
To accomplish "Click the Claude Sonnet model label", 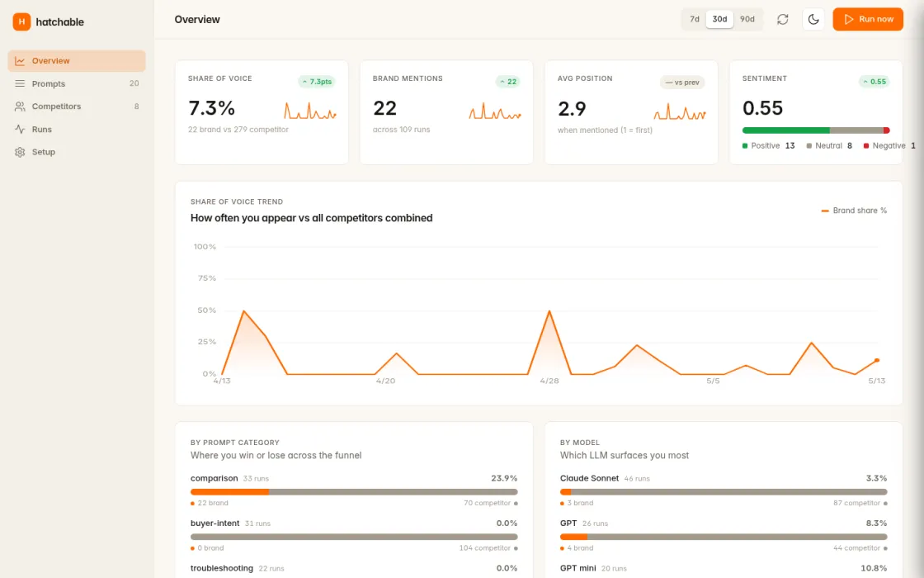I will pos(589,478).
